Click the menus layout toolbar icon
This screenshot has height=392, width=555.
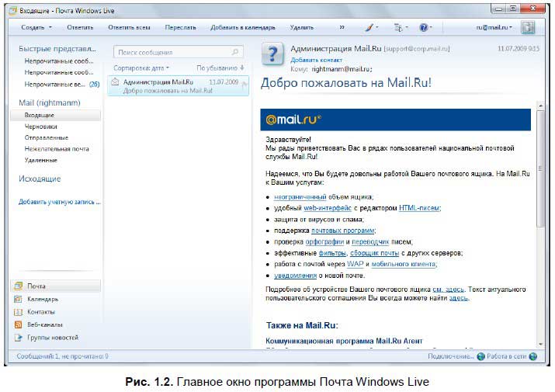pyautogui.click(x=398, y=27)
